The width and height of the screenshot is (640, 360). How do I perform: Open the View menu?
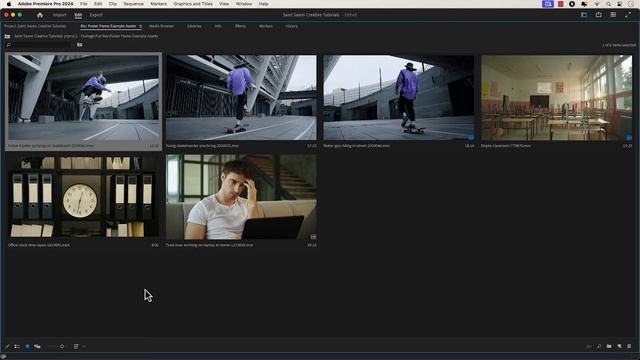pyautogui.click(x=224, y=4)
